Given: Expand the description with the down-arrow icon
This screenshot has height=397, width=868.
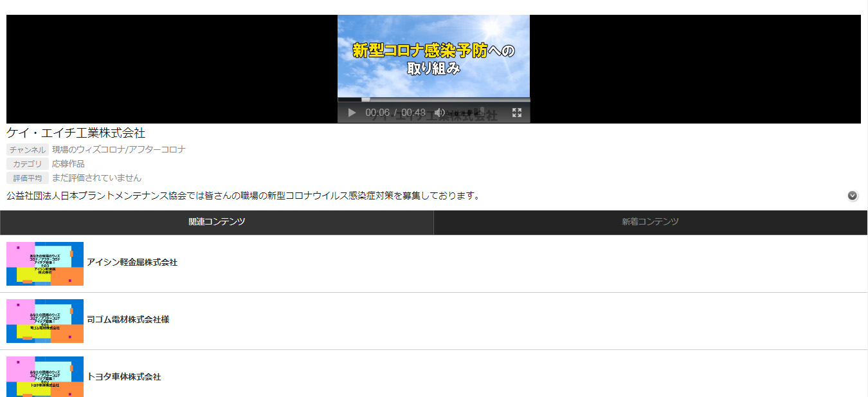Looking at the screenshot, I should pyautogui.click(x=853, y=196).
